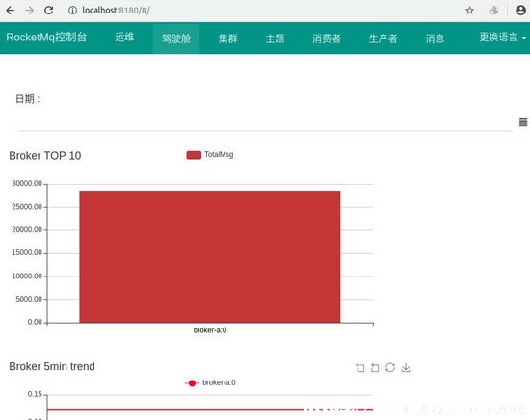Click the restore refresh icon of the trend chart
Screen dimensions: 530x420
point(390,367)
